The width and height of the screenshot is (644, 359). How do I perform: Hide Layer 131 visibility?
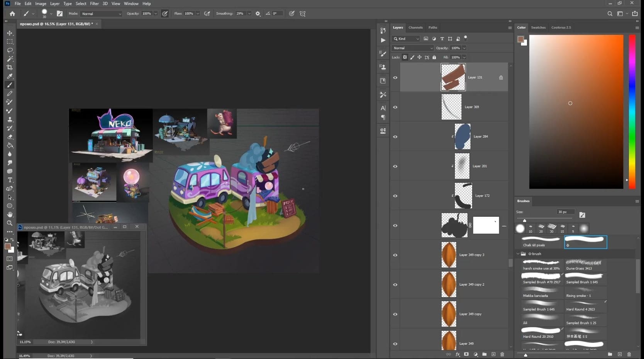click(x=395, y=78)
